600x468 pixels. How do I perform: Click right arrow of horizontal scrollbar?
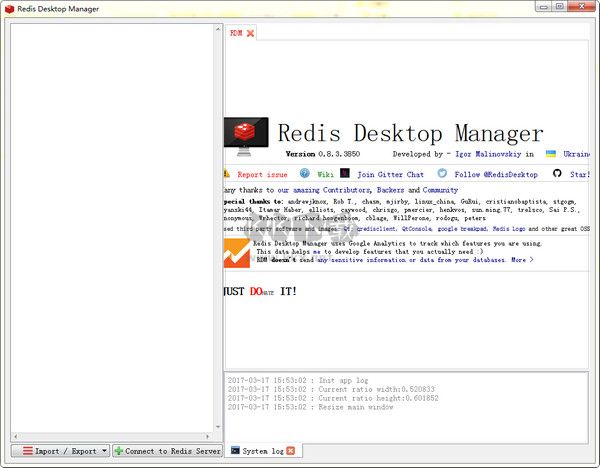point(207,436)
